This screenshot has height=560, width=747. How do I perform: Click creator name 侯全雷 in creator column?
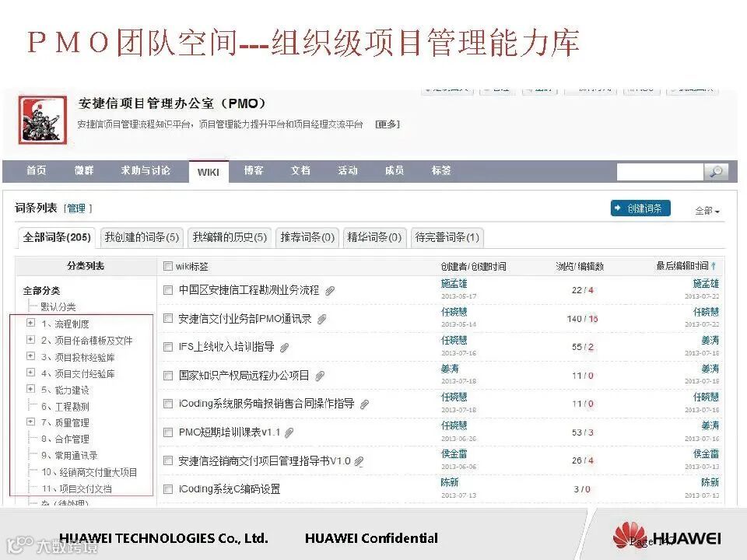(x=454, y=453)
